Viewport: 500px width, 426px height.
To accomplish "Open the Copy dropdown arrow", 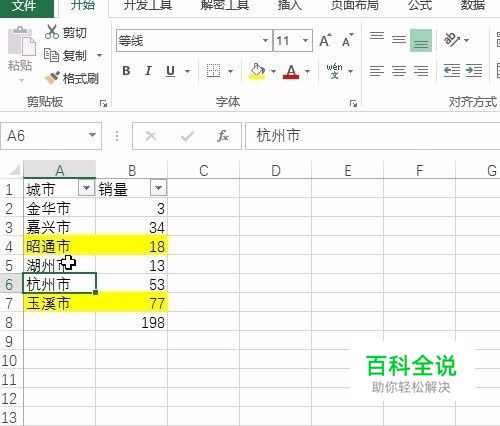I will point(99,55).
